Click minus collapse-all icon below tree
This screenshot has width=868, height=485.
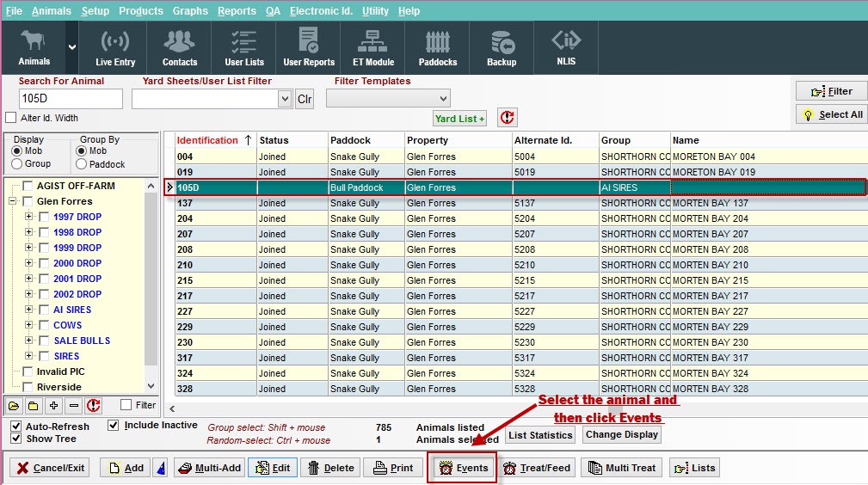coord(74,406)
